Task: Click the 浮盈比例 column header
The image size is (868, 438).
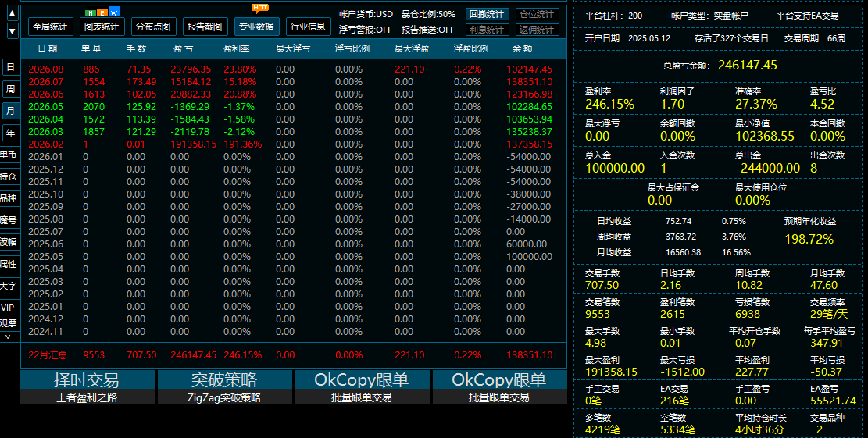Action: [x=470, y=48]
